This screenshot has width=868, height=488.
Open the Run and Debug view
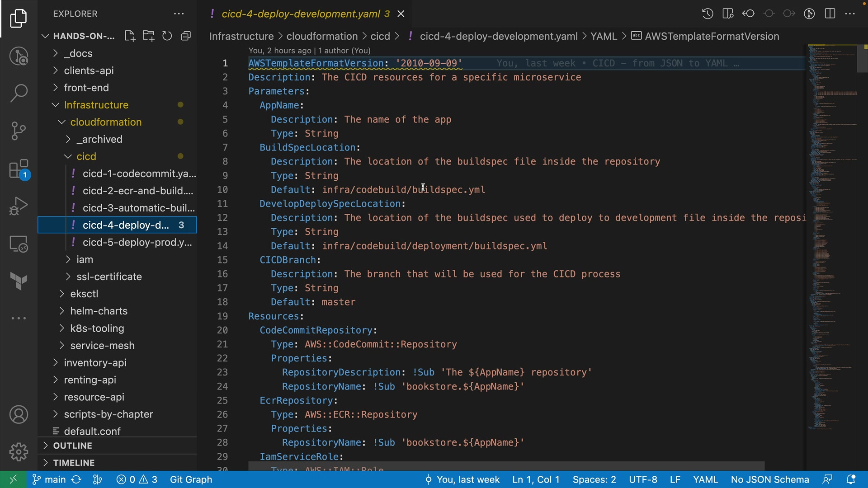pos(19,206)
